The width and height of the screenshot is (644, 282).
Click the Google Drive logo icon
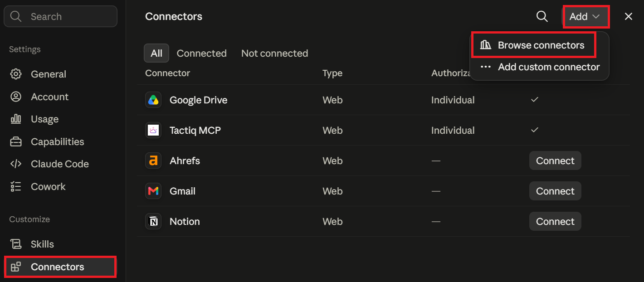[x=153, y=100]
